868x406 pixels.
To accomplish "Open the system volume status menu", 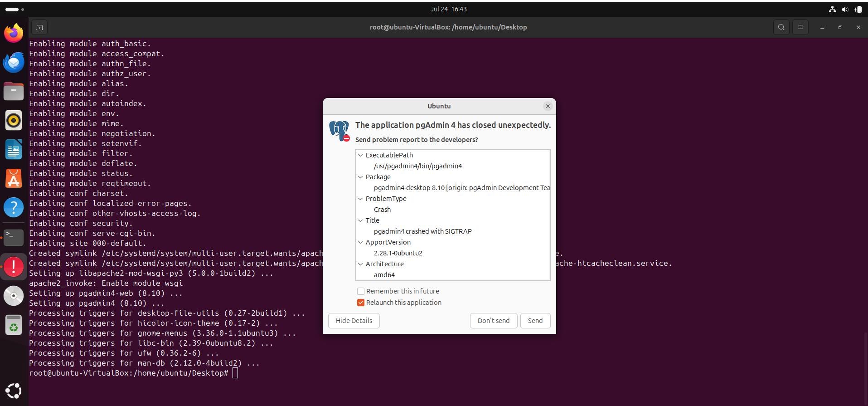I will pyautogui.click(x=845, y=9).
